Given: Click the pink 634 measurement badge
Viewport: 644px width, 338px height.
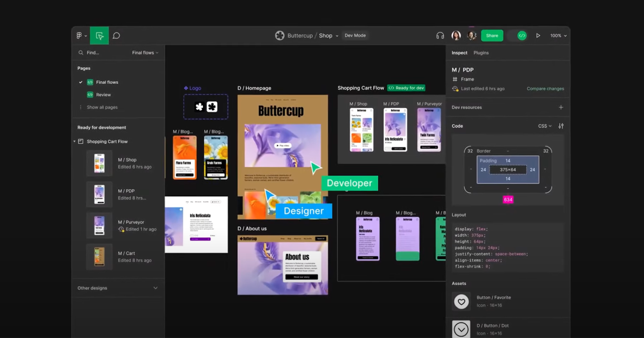Looking at the screenshot, I should tap(508, 200).
